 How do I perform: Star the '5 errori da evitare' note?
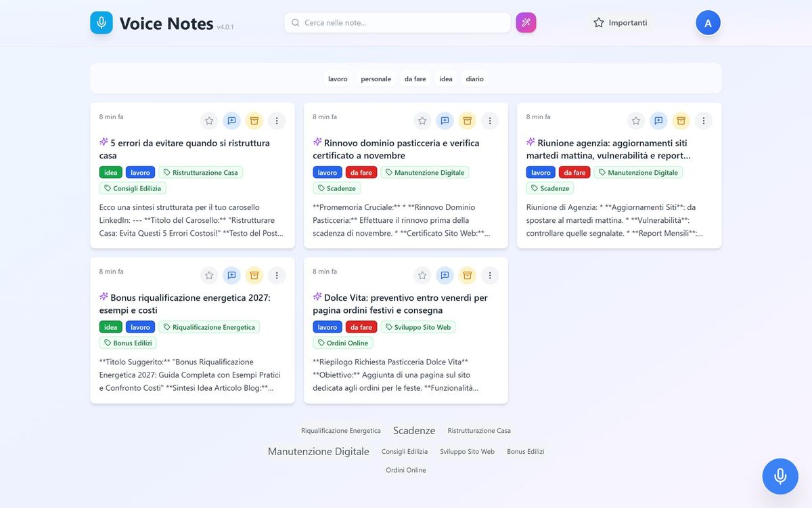(209, 121)
